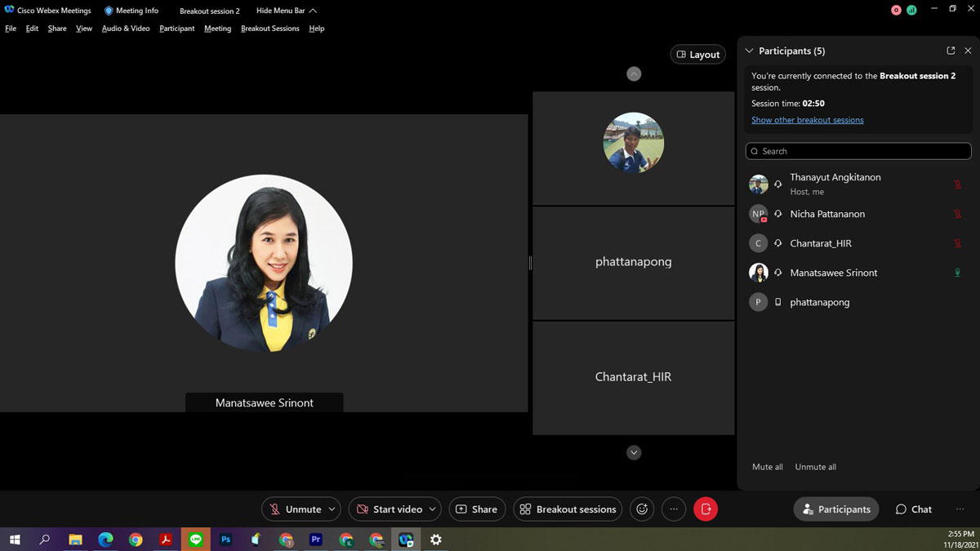The width and height of the screenshot is (980, 551).
Task: Toggle Manatsawee Srinont's green microphone
Action: coord(957,273)
